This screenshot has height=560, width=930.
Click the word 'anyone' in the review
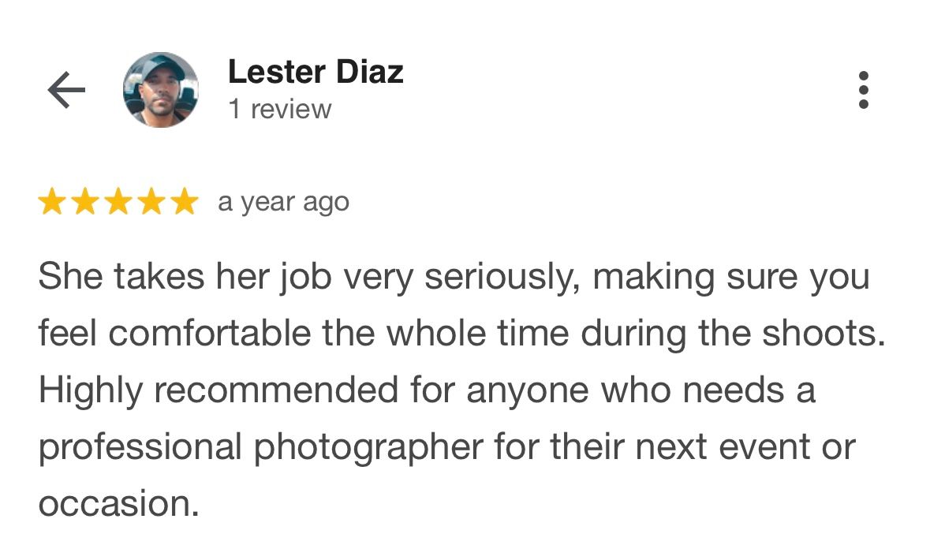[x=528, y=391]
